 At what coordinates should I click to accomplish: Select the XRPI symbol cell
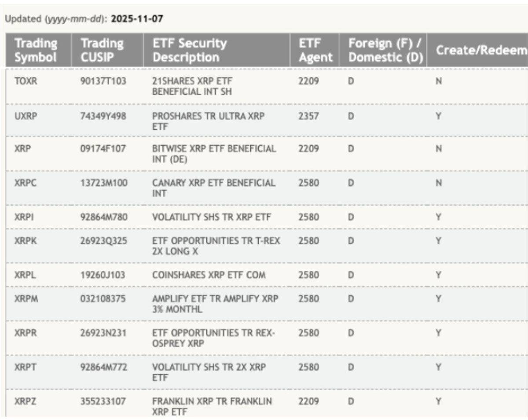pos(24,217)
